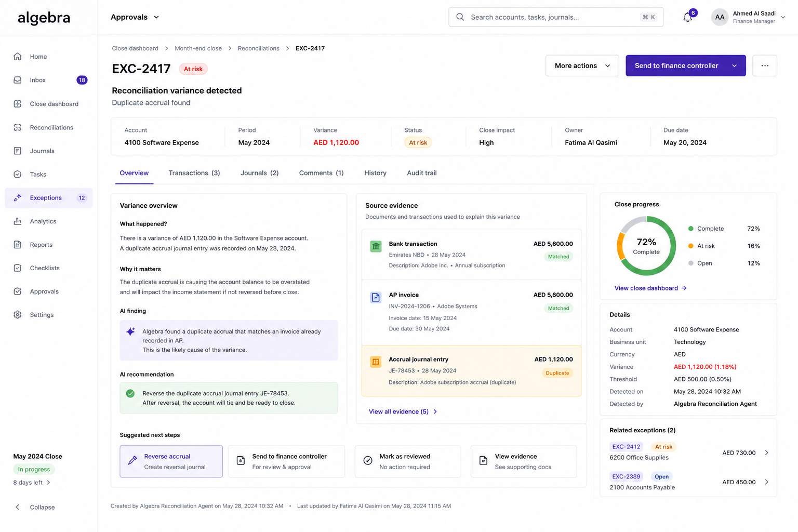Click the AA user avatar
Viewport: 798px width, 532px height.
pos(720,17)
